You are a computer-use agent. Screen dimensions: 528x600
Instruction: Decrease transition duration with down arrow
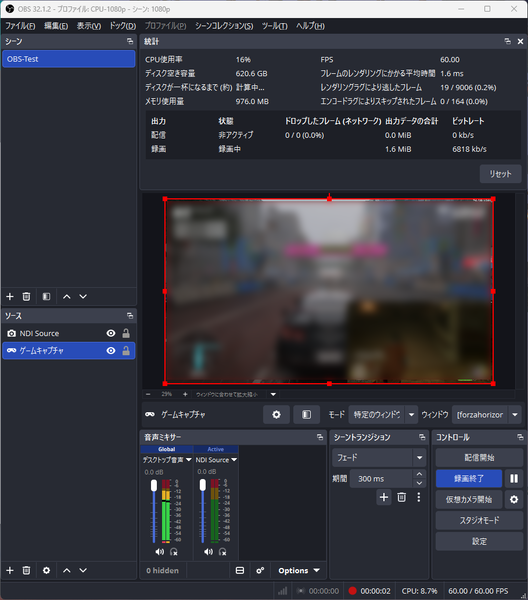(x=419, y=483)
